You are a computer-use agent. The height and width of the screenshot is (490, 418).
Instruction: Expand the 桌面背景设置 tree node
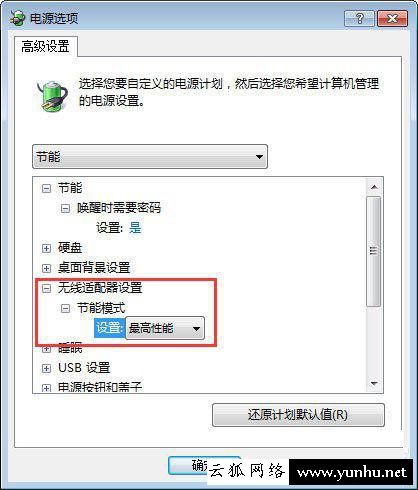(x=46, y=268)
